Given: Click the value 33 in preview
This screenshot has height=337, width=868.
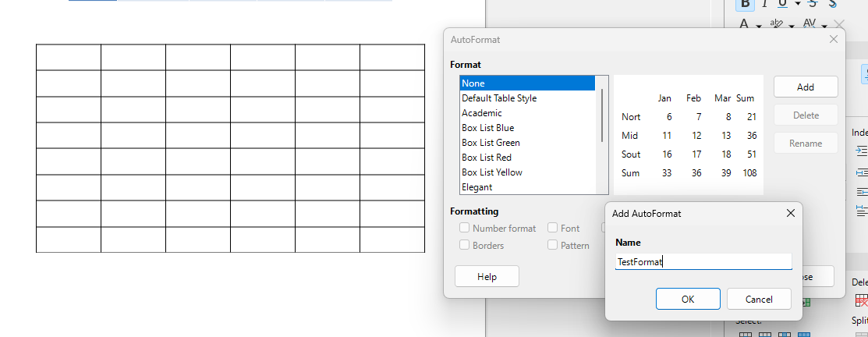Looking at the screenshot, I should [667, 173].
